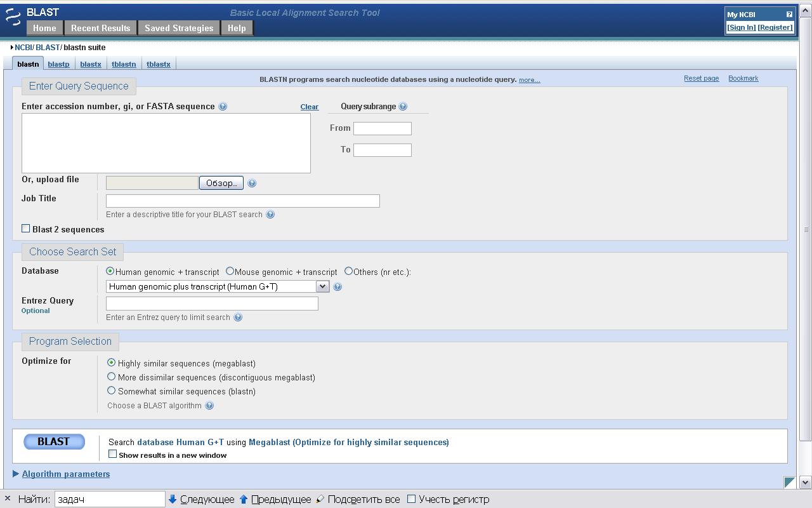Click the Bookmark link
This screenshot has height=508, width=812.
point(743,78)
